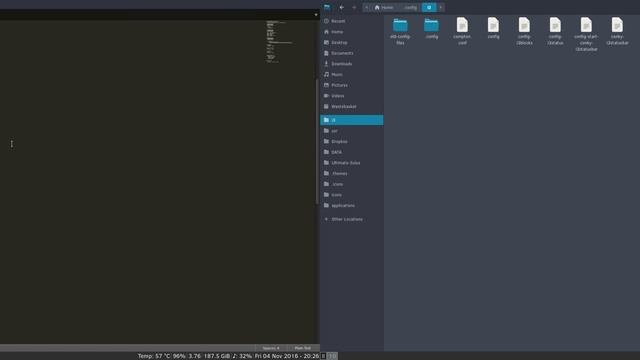Open the icons bookmark above applications

pos(351,195)
